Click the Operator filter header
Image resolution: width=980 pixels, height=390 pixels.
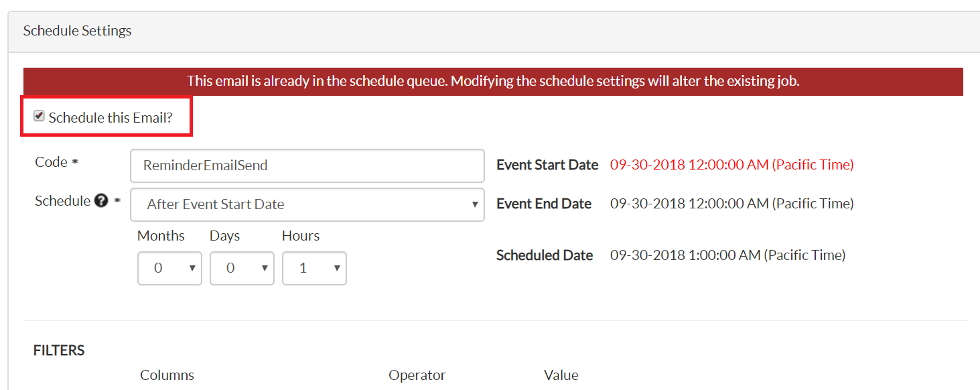click(x=417, y=375)
